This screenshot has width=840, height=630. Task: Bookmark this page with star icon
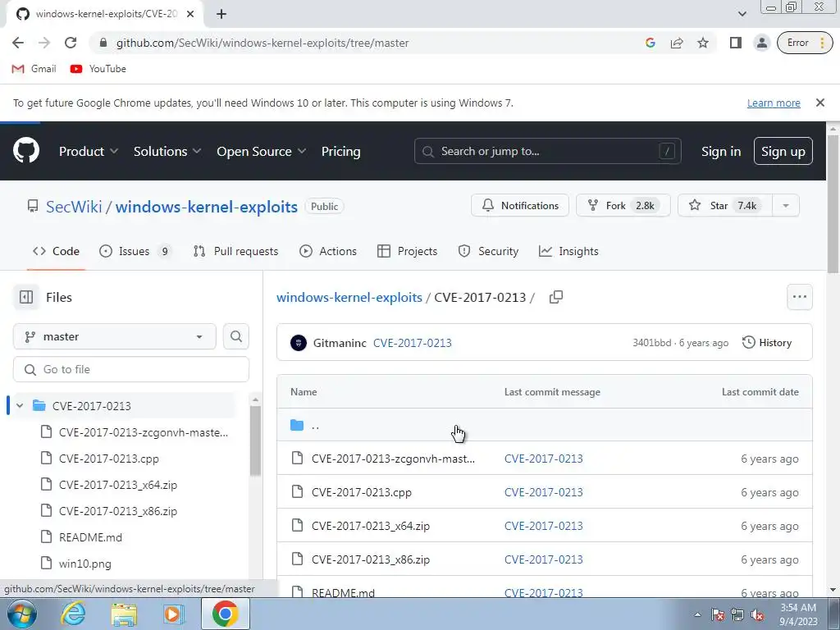tap(703, 43)
